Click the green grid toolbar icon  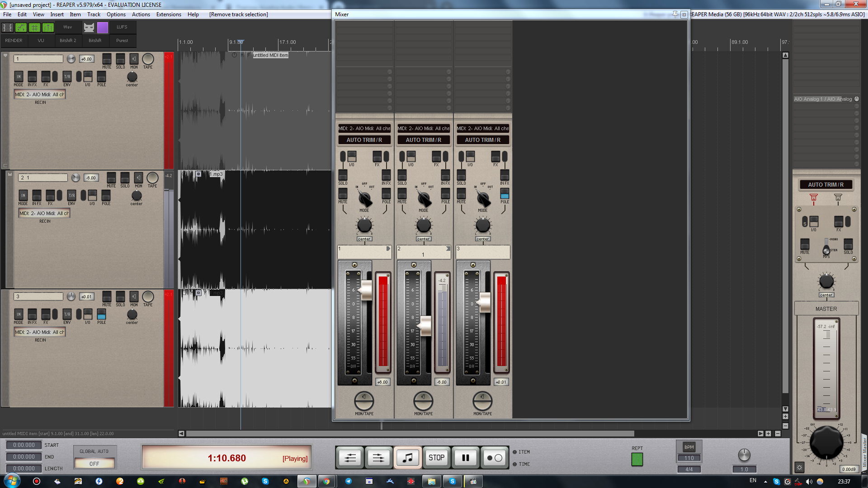pyautogui.click(x=34, y=28)
